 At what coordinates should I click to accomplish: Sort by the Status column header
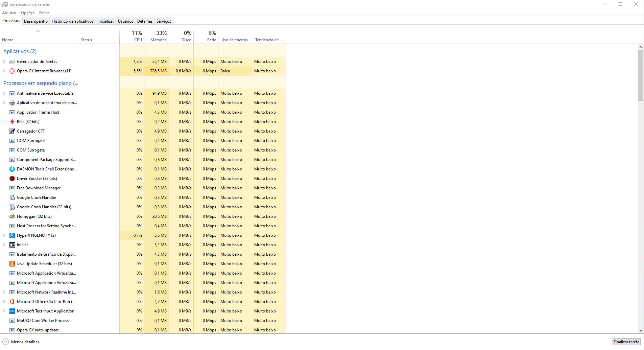tap(99, 37)
